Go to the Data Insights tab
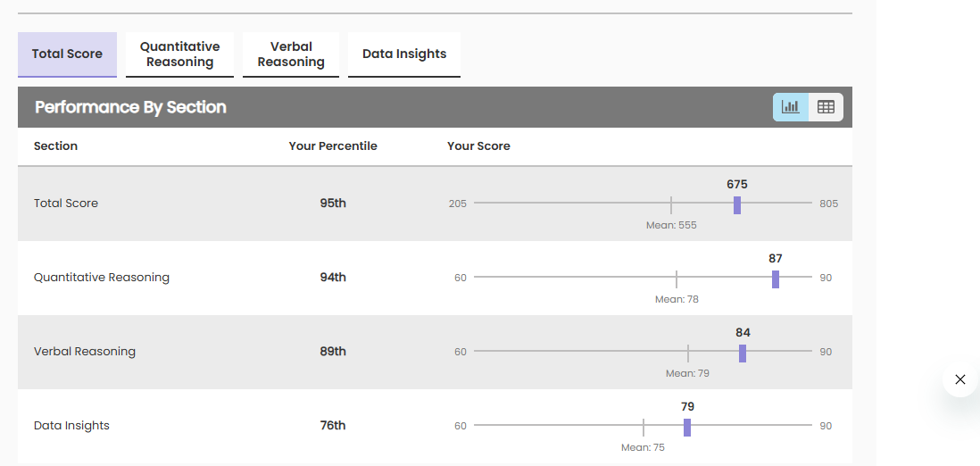The width and height of the screenshot is (980, 466). pyautogui.click(x=404, y=54)
